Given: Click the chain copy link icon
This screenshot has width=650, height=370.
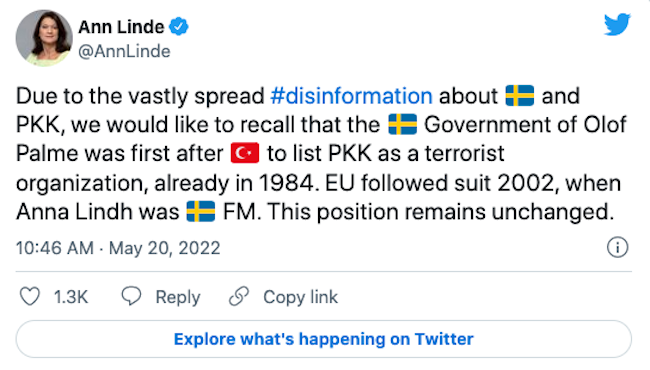Looking at the screenshot, I should (x=239, y=296).
